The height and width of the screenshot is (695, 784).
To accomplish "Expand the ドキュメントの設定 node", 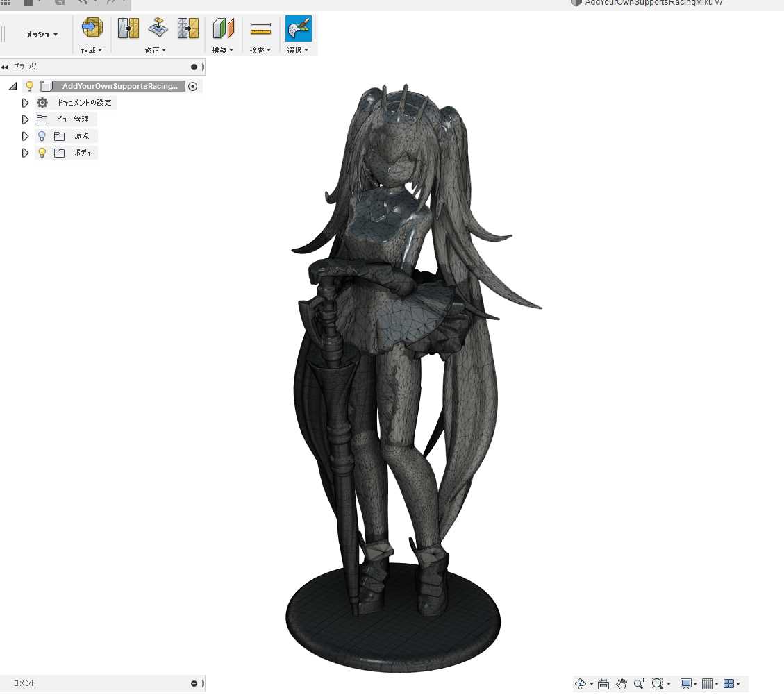I will click(x=25, y=103).
